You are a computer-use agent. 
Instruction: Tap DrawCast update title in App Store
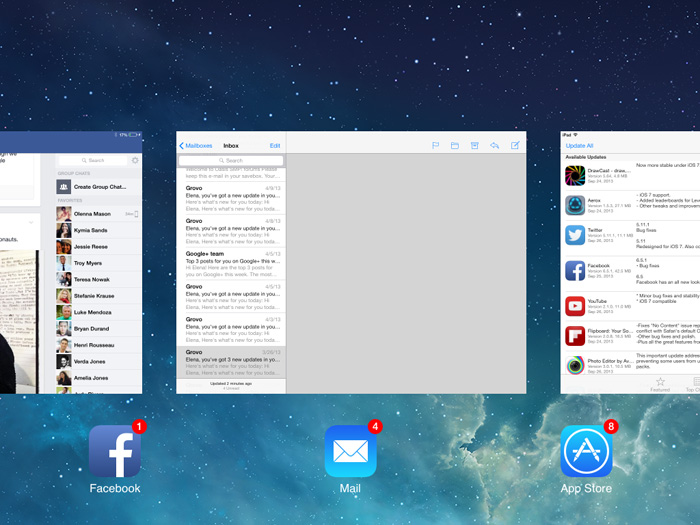coord(609,171)
